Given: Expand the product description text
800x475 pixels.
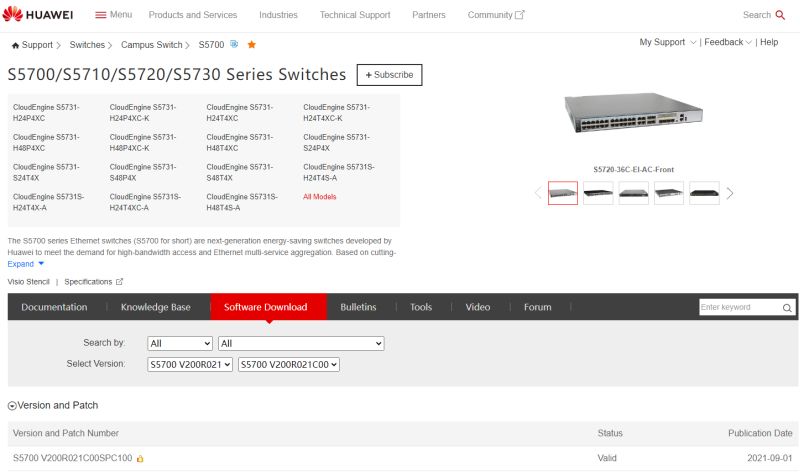Looking at the screenshot, I should (26, 264).
